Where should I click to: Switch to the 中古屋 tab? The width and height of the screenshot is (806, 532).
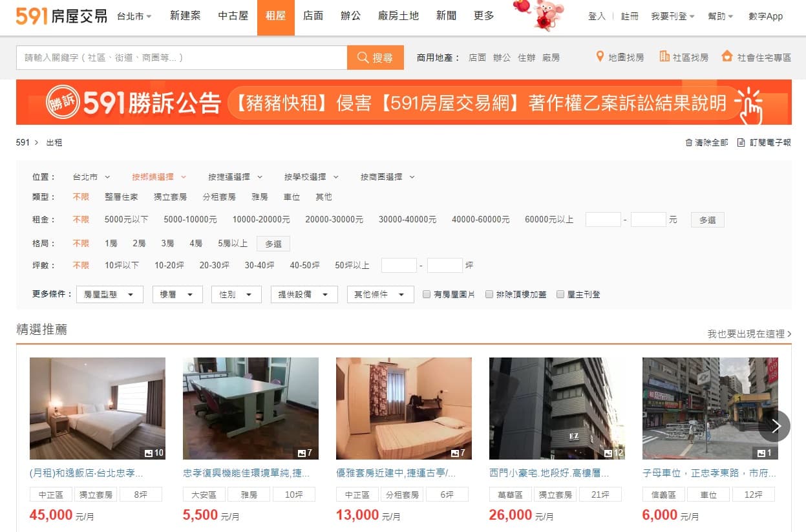233,16
